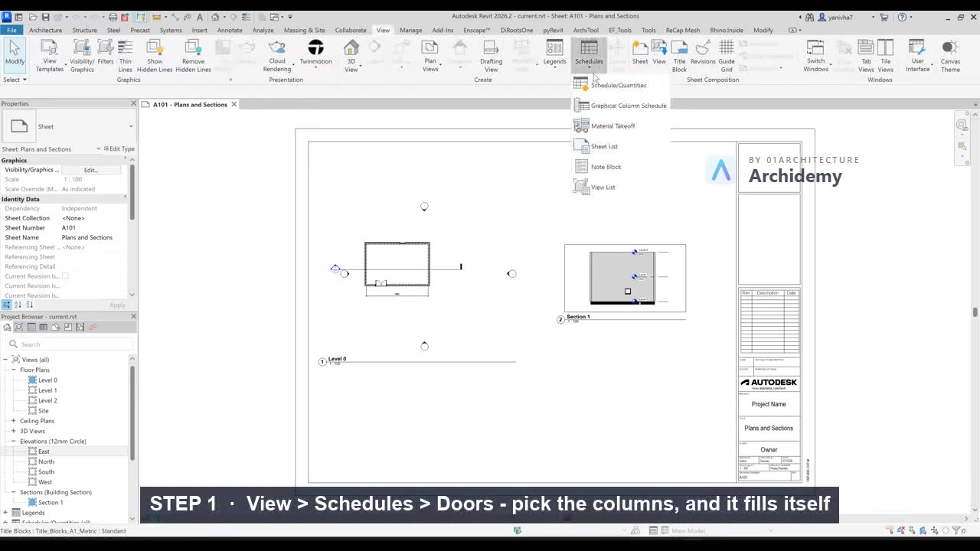Choose the Show Hidden Lines tool
Screen dimensions: 980x551
pyautogui.click(x=155, y=56)
